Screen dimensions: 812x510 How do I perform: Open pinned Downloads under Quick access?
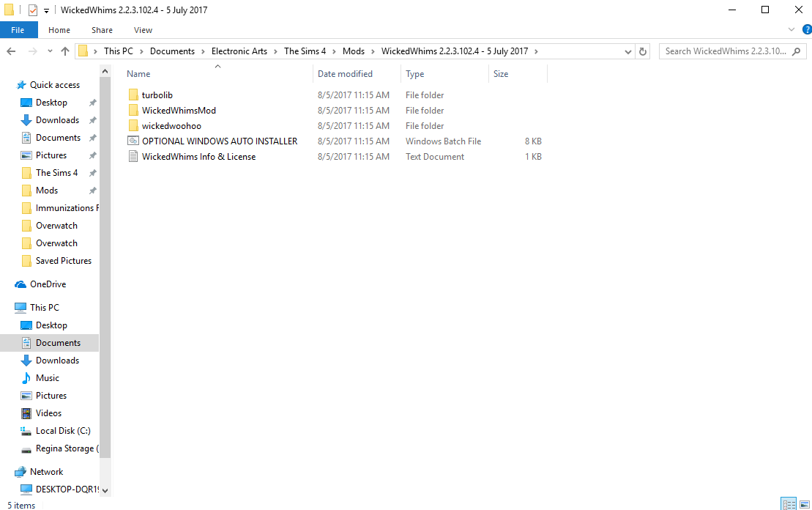pyautogui.click(x=57, y=120)
